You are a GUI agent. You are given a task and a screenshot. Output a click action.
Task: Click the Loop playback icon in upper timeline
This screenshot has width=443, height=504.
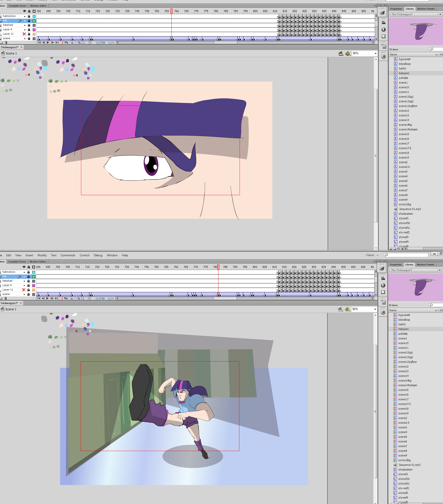[x=66, y=43]
